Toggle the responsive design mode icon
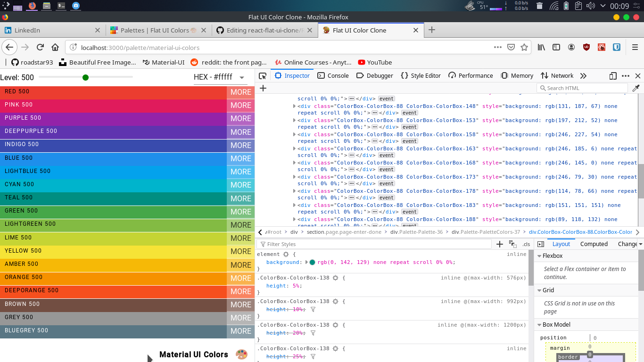Viewport: 644px width, 362px height. coord(612,76)
